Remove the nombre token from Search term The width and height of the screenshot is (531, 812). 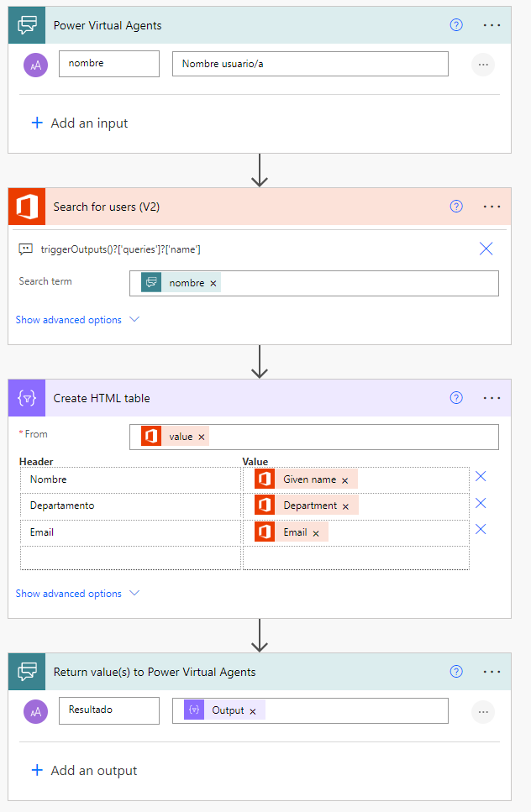pos(213,284)
